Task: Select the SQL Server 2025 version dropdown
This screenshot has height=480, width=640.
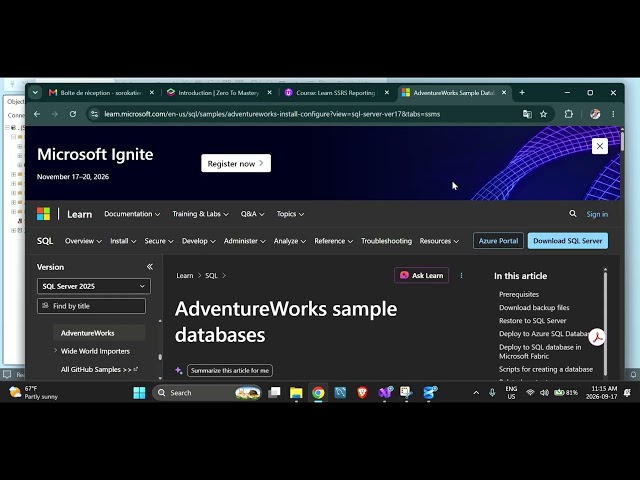Action: (x=93, y=286)
